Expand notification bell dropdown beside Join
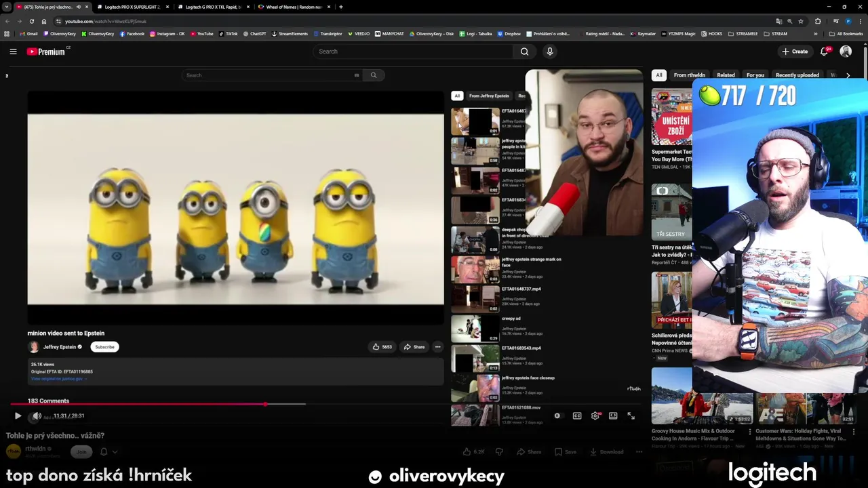Viewport: 868px width, 488px height. 115,451
